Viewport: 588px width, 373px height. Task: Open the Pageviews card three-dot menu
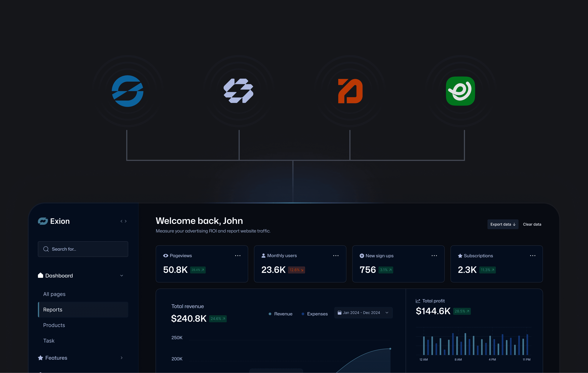(x=238, y=256)
